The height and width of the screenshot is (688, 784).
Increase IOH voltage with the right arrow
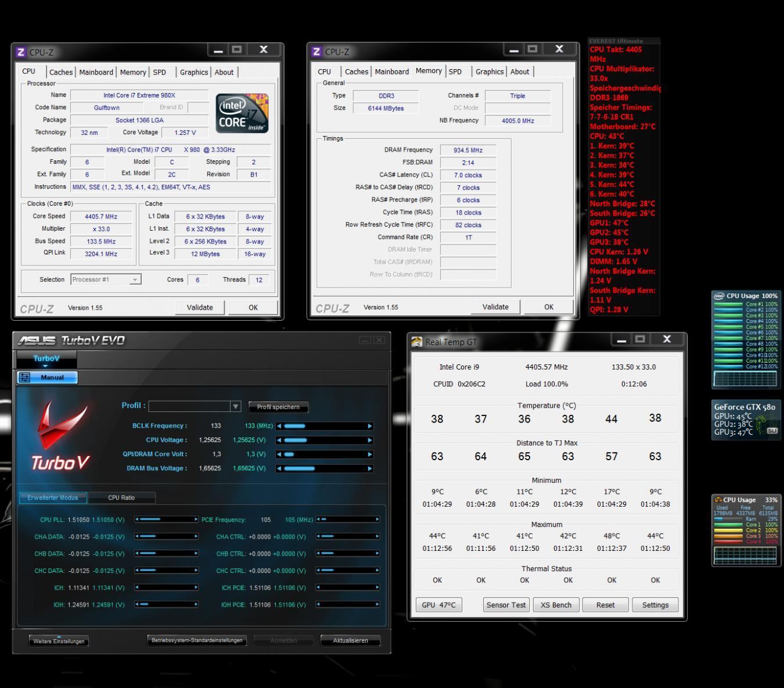pyautogui.click(x=196, y=604)
